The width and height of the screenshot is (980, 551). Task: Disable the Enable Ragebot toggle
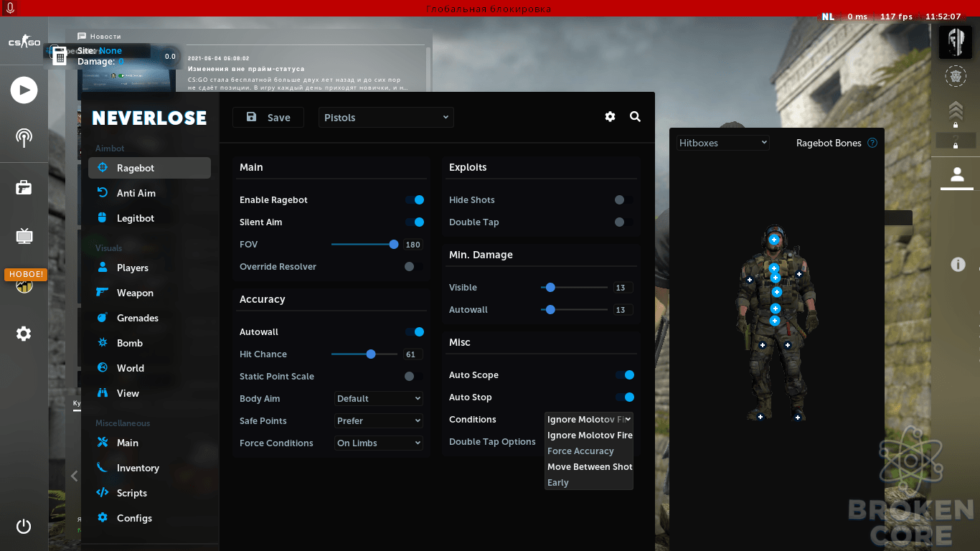(414, 200)
